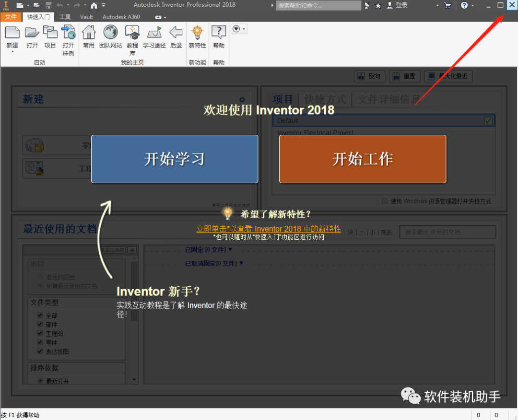Go to 常用 home page icon

[89, 32]
